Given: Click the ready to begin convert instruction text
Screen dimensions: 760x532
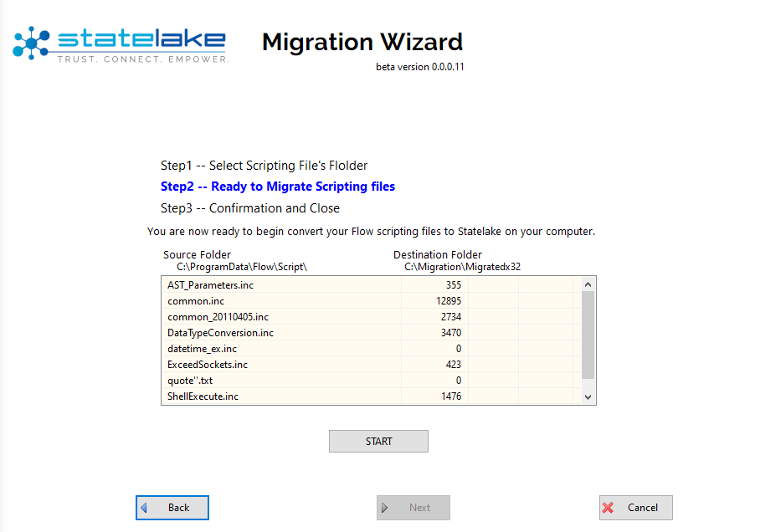Looking at the screenshot, I should coord(372,232).
